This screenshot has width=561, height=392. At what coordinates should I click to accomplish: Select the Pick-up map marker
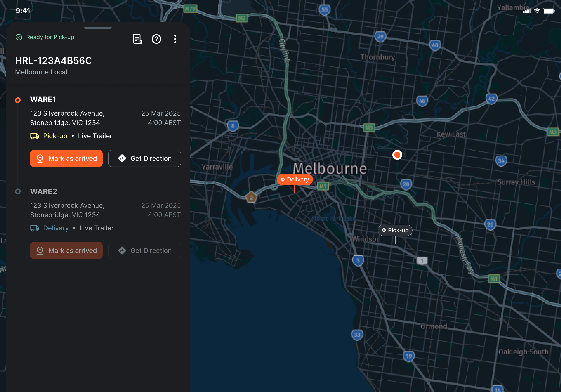point(395,230)
